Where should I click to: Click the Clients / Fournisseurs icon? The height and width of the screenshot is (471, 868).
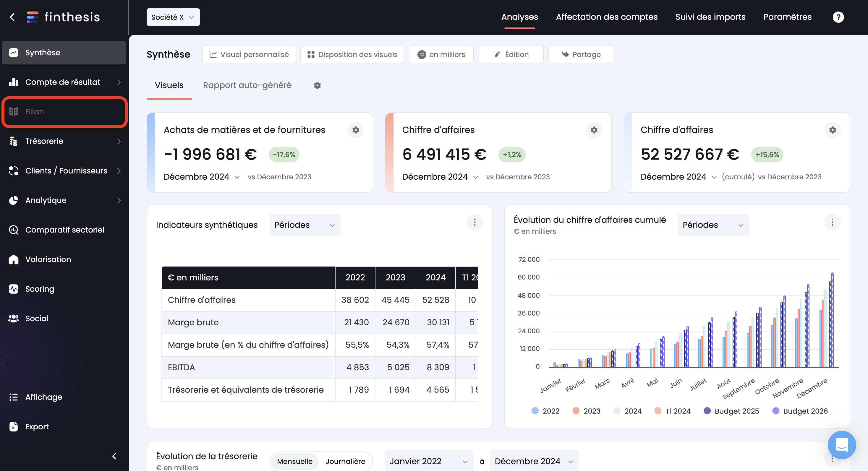(x=14, y=171)
